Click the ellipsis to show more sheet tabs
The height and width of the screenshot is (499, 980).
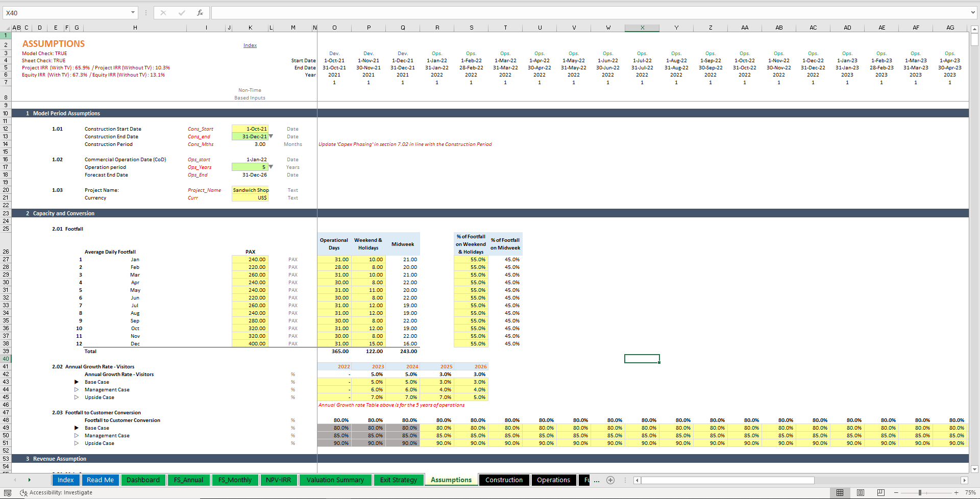tap(596, 480)
